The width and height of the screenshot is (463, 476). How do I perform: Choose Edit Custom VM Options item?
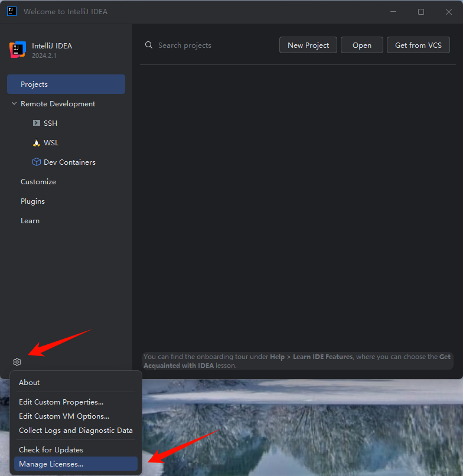(76, 416)
